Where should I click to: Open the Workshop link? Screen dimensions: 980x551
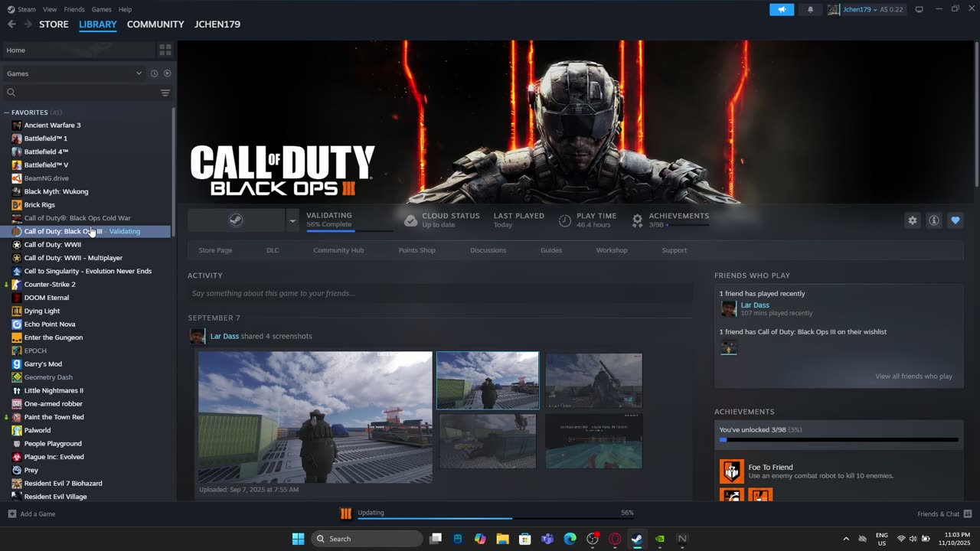click(612, 250)
